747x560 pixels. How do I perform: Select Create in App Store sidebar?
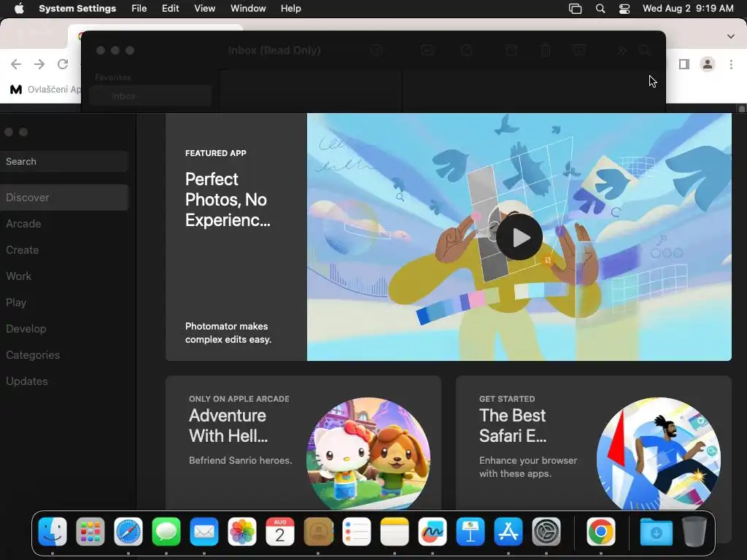[x=64, y=249]
